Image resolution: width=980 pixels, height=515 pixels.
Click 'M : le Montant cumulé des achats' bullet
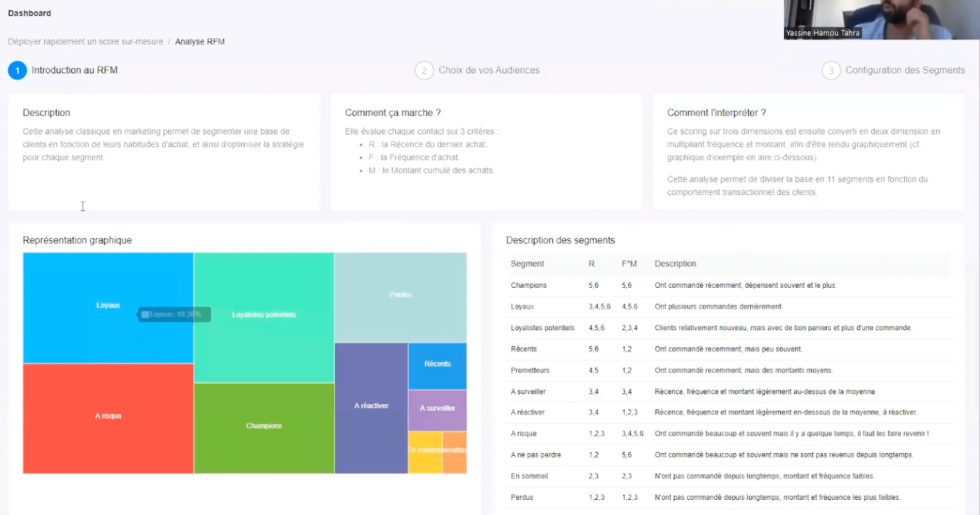pos(431,171)
